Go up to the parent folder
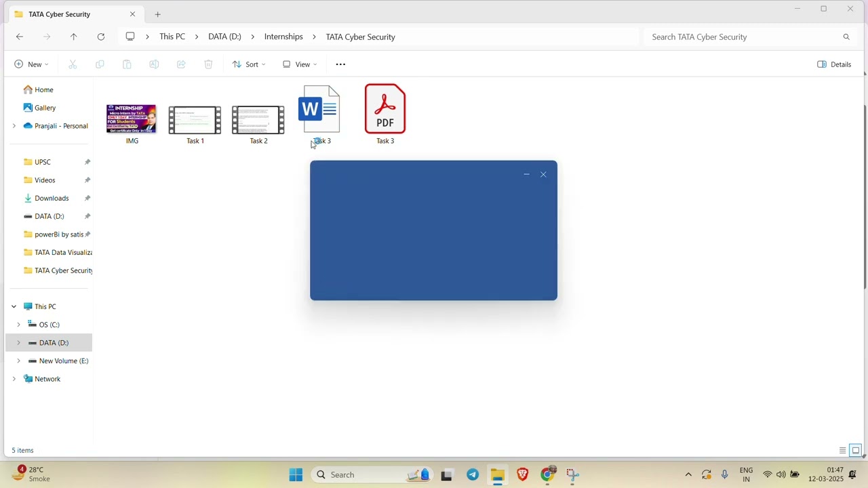 point(74,37)
